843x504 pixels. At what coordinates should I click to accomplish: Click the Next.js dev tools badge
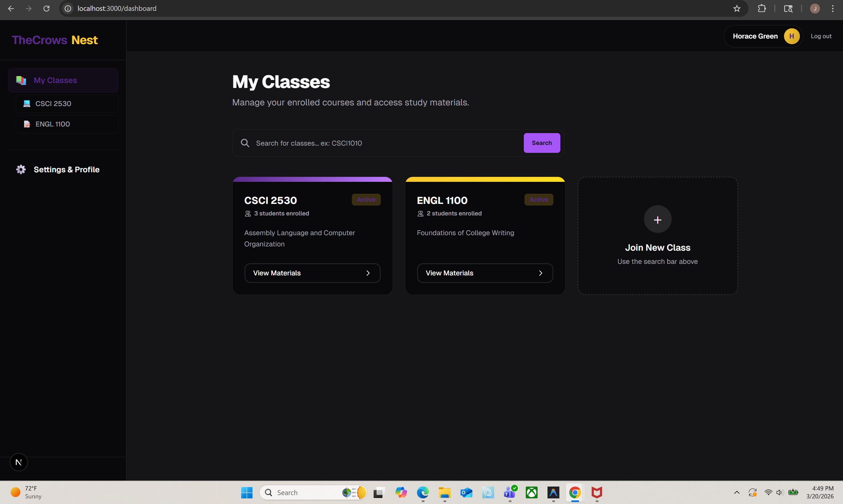(19, 462)
